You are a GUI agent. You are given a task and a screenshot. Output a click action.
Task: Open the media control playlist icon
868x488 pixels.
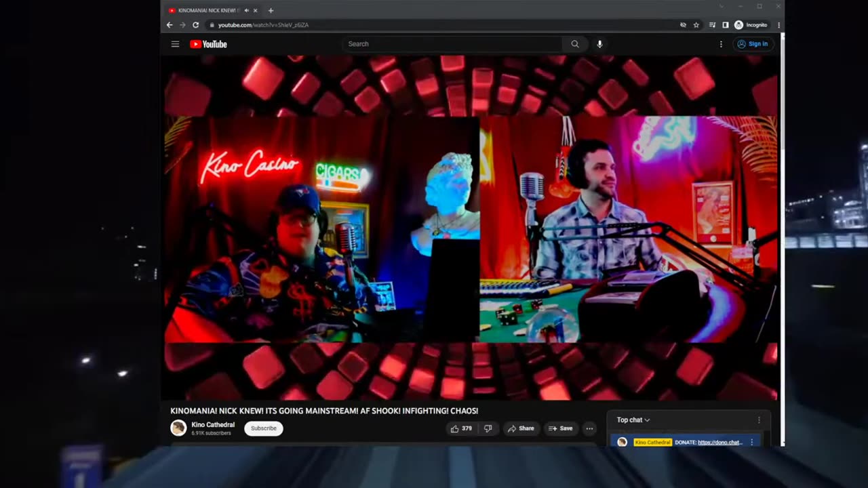click(712, 25)
